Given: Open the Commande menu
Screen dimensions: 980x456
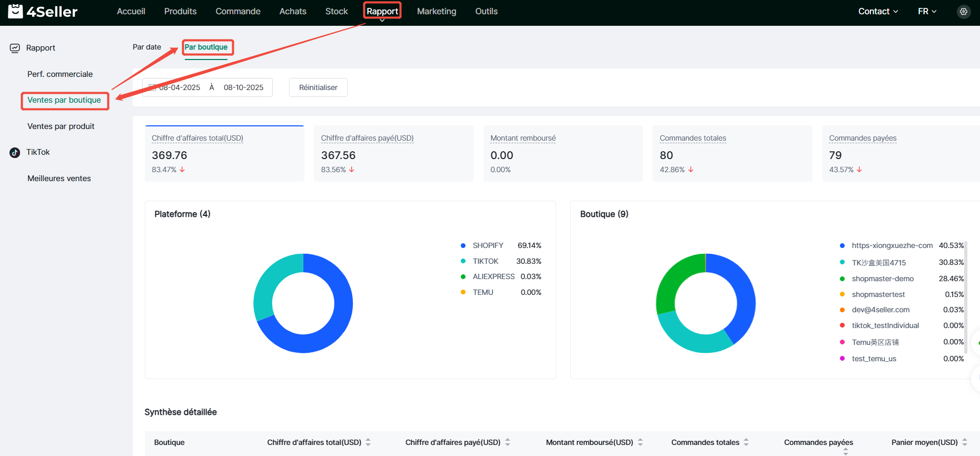Looking at the screenshot, I should (238, 11).
